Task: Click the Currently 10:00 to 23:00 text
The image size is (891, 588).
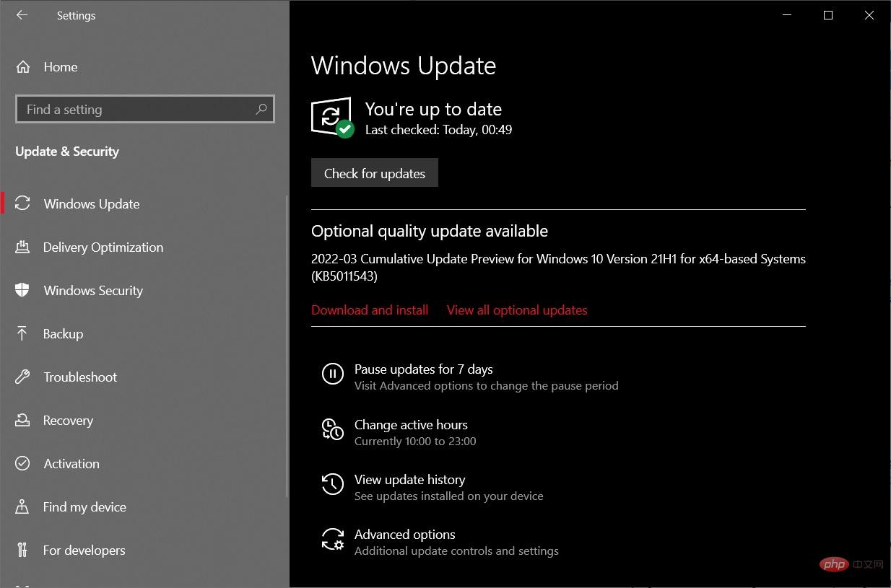Action: (x=415, y=441)
